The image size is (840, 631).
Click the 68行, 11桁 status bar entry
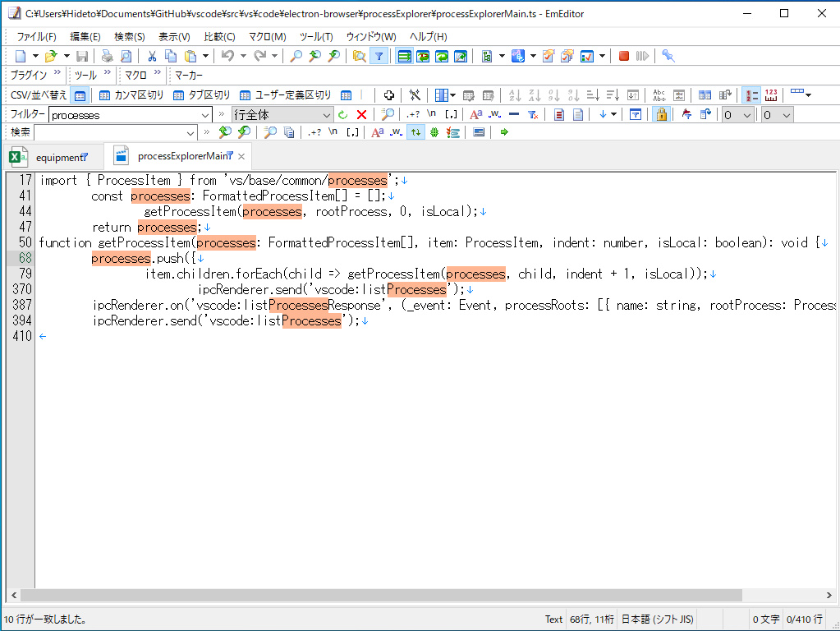pyautogui.click(x=591, y=619)
